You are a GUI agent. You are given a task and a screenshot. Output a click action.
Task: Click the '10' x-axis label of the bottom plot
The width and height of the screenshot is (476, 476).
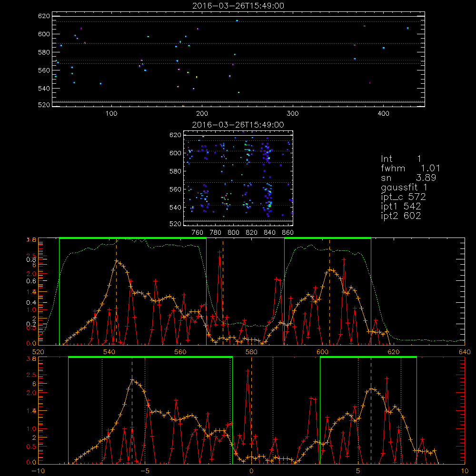465,471
